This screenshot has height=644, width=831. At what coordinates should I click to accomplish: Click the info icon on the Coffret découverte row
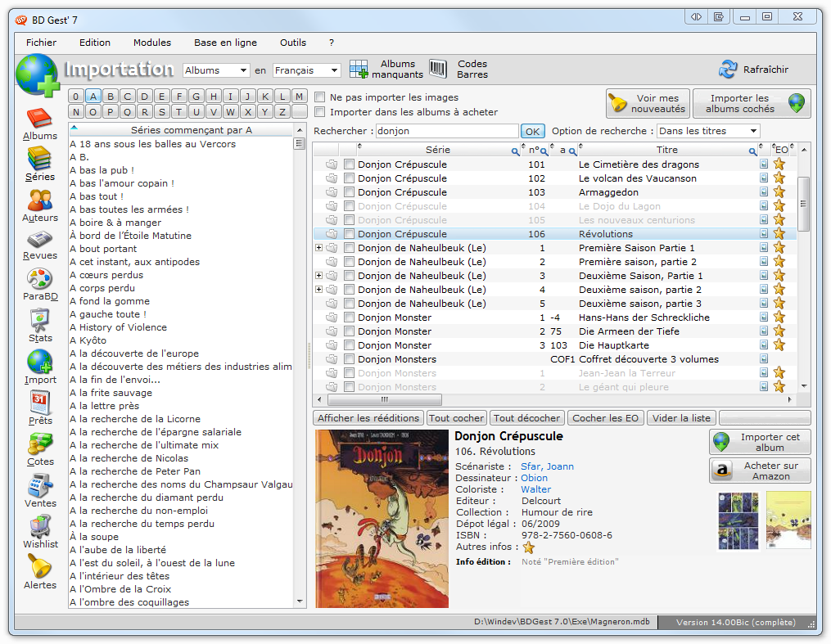coord(764,358)
